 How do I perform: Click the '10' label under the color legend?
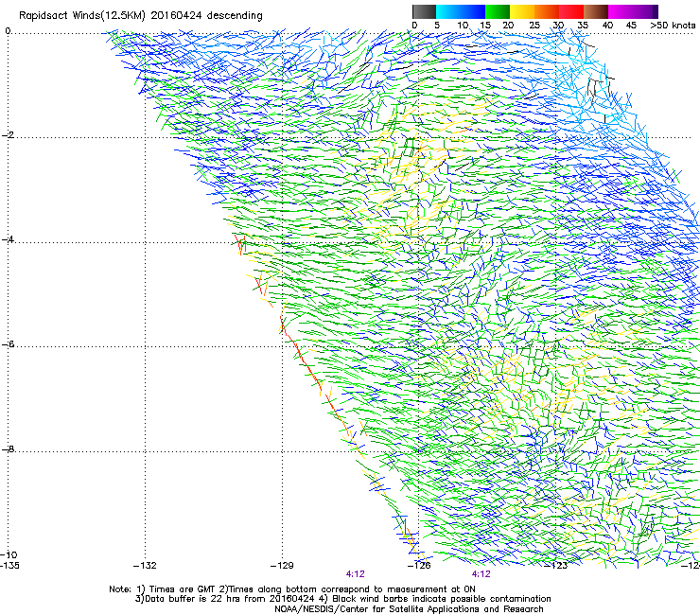463,26
